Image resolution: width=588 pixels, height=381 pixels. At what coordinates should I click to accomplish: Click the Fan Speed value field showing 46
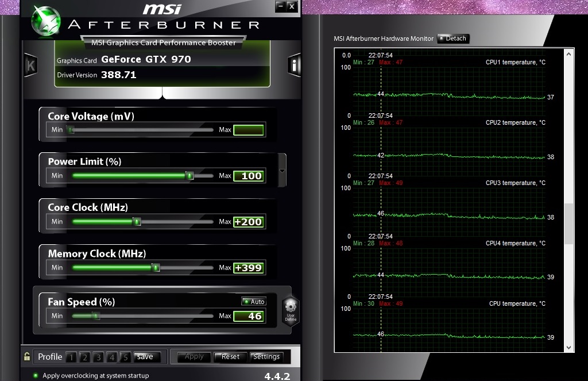pos(249,316)
